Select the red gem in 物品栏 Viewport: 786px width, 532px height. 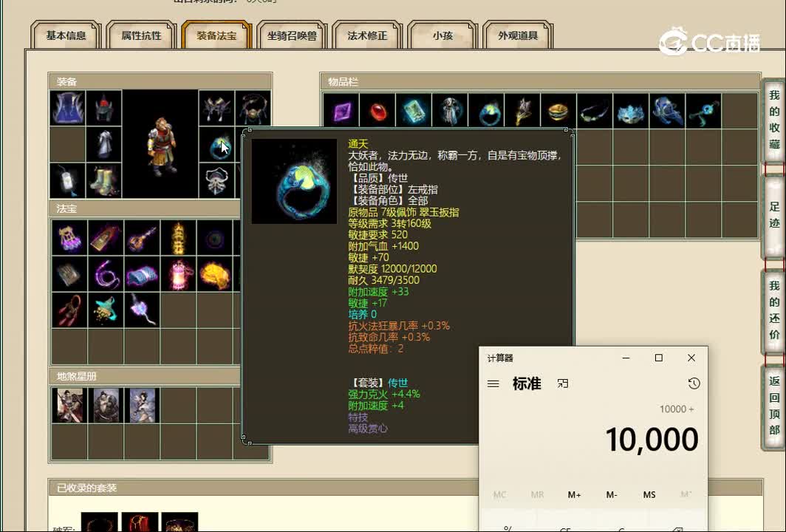(377, 111)
